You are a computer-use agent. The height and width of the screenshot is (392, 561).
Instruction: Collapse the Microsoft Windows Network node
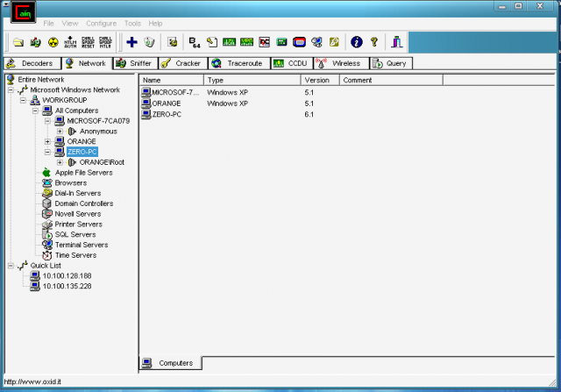coord(11,89)
